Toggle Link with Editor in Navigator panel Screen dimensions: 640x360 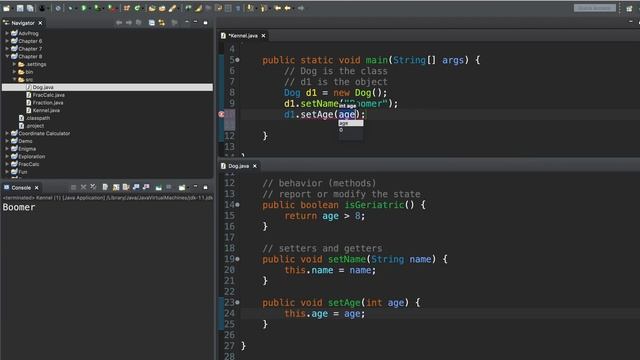(162, 23)
